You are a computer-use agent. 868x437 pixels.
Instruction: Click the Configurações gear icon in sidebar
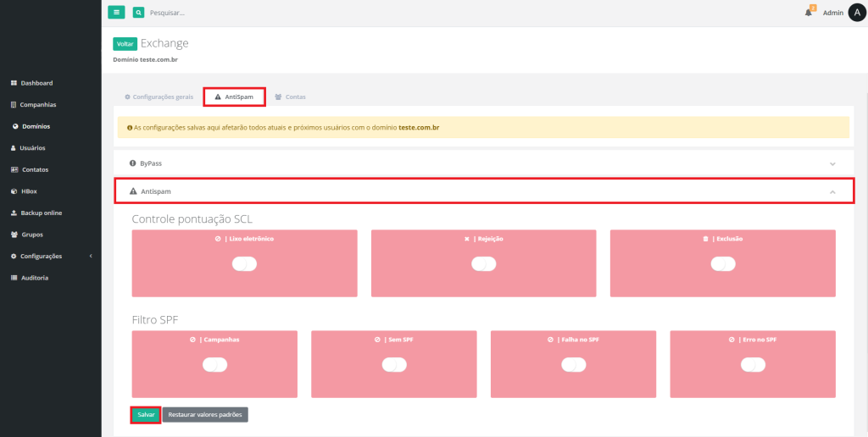[x=14, y=256]
